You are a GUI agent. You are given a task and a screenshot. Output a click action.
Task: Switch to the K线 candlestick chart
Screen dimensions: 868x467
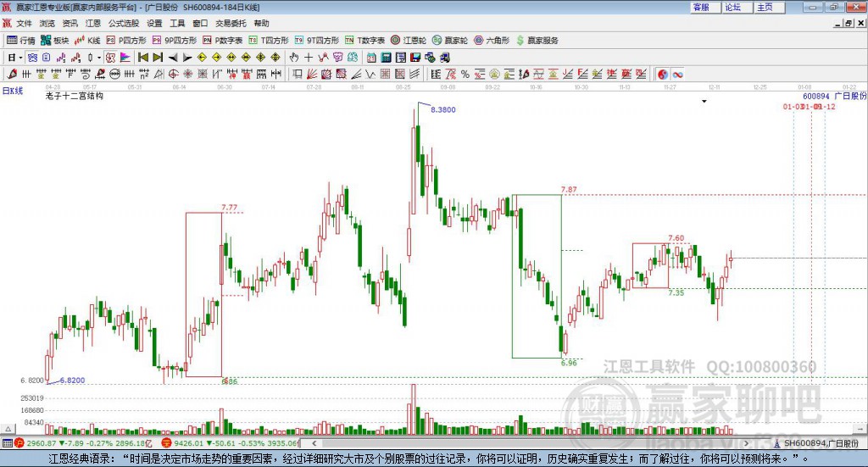(x=87, y=41)
